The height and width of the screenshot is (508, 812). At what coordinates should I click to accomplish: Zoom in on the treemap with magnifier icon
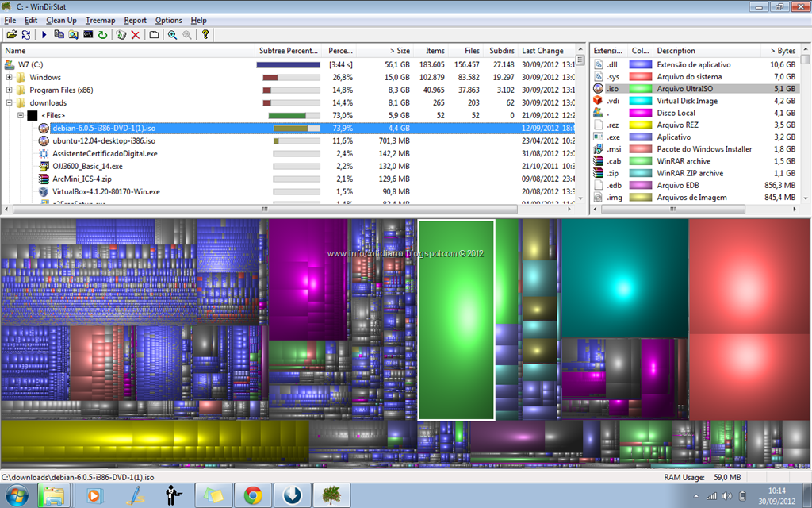pyautogui.click(x=173, y=36)
